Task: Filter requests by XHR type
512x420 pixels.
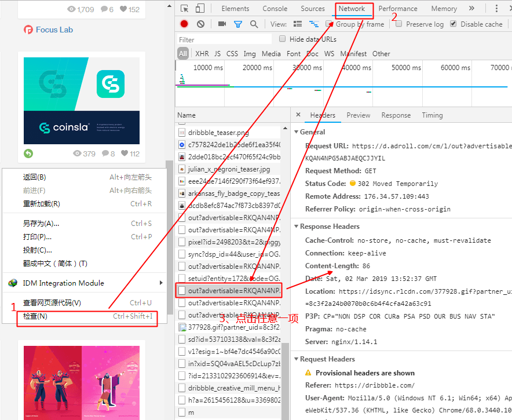Action: coord(202,54)
